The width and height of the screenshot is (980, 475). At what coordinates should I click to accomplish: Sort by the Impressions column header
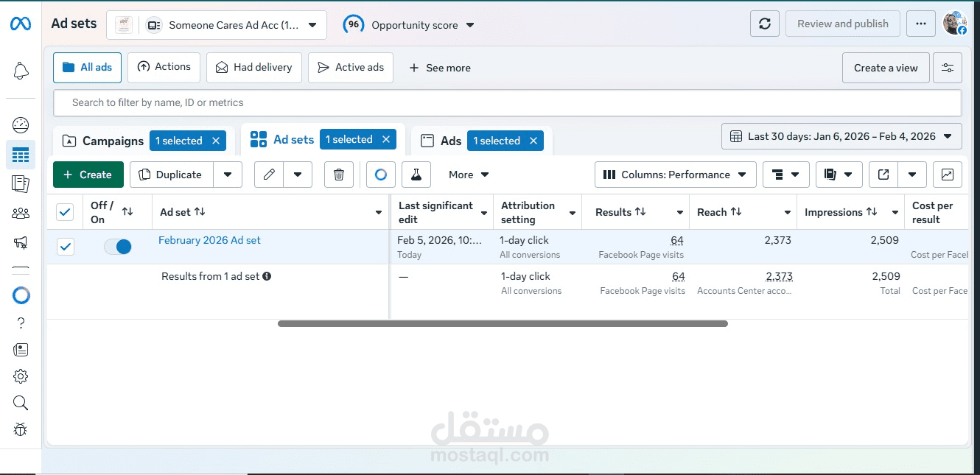[841, 212]
